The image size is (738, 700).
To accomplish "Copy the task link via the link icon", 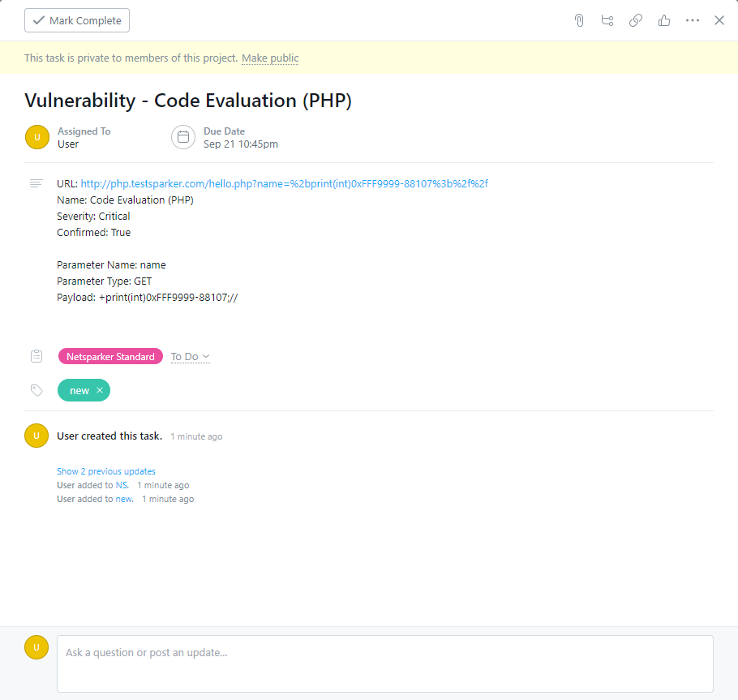I will pos(636,19).
